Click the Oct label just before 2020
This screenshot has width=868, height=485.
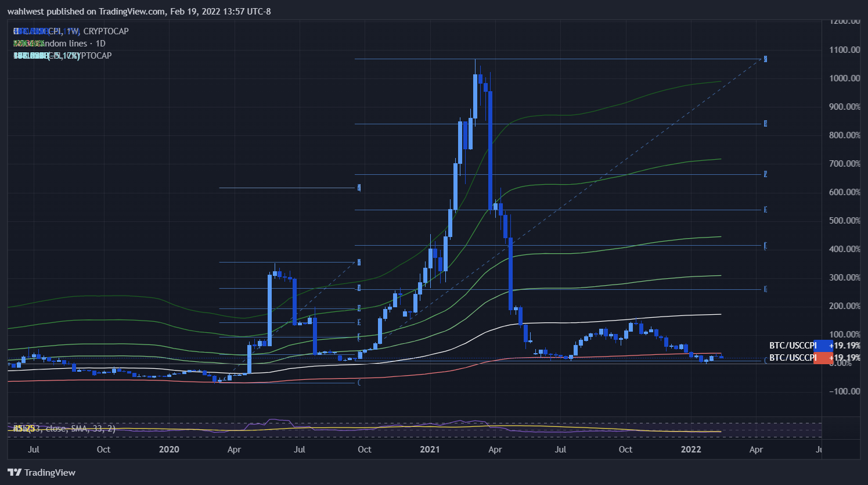(103, 450)
